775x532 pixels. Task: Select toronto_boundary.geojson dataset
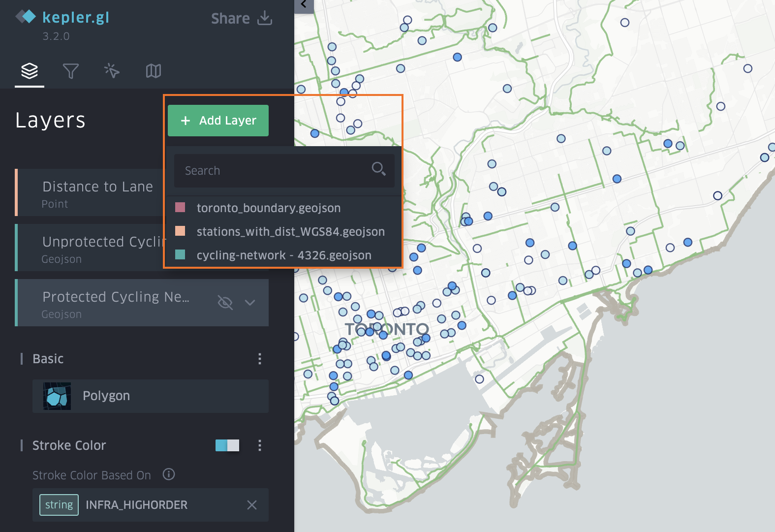268,208
